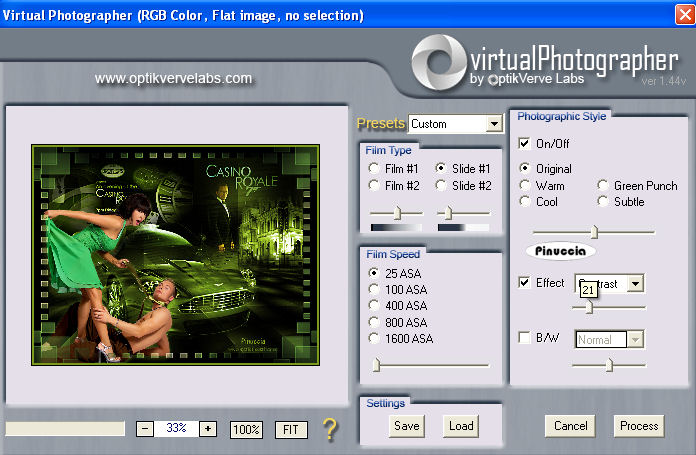Choose 1600 ASA film speed

(x=374, y=338)
